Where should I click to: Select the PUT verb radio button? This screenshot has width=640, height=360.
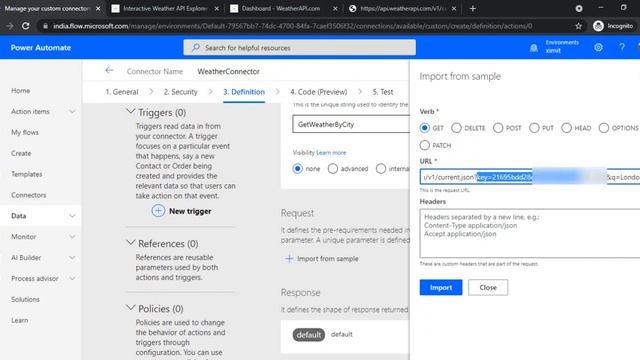click(534, 128)
